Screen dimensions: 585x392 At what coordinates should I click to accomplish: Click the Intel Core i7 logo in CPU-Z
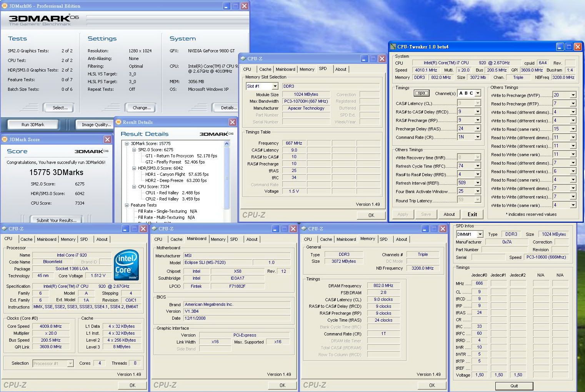(x=126, y=265)
